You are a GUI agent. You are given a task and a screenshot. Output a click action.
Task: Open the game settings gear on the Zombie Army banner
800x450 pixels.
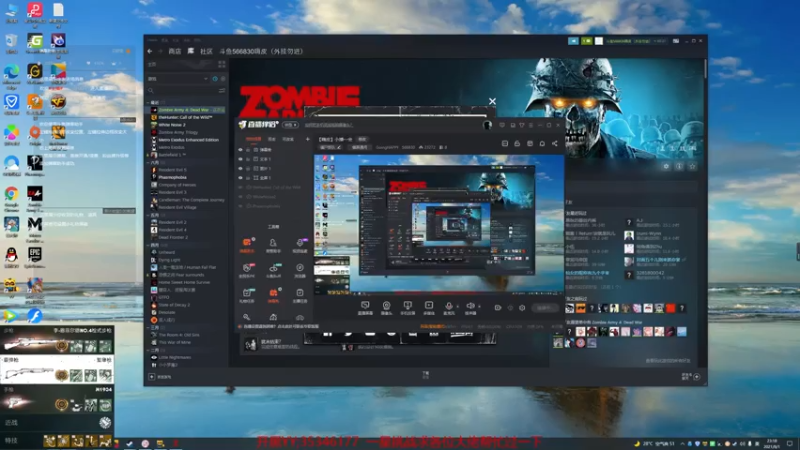point(666,166)
